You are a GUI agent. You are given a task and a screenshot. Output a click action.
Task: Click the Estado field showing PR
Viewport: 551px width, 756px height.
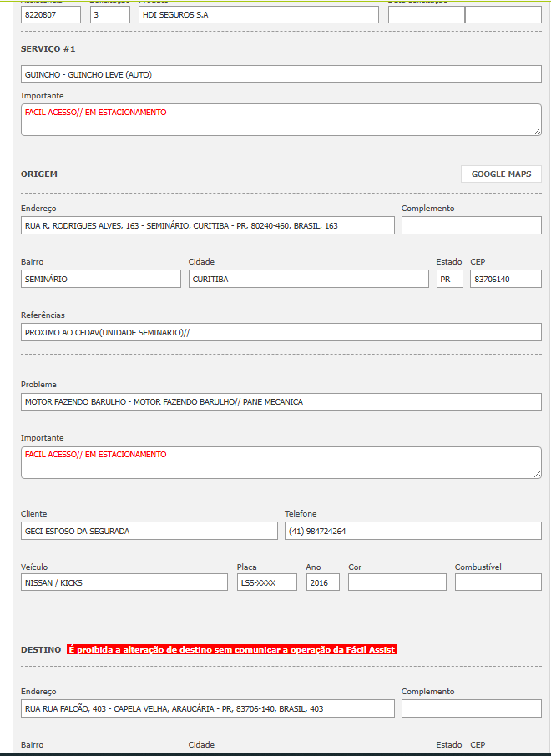[x=449, y=279]
